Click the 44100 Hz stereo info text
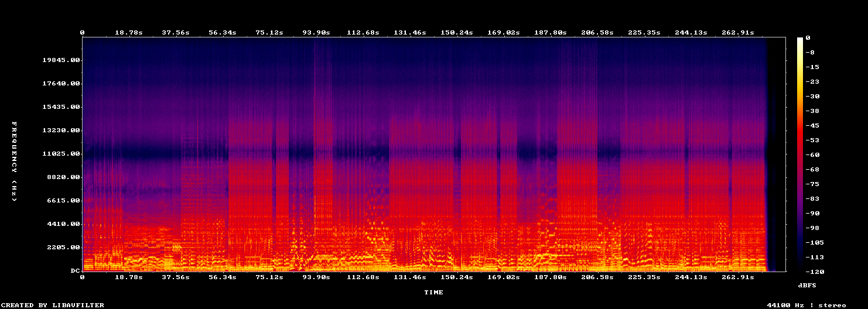 tap(807, 305)
